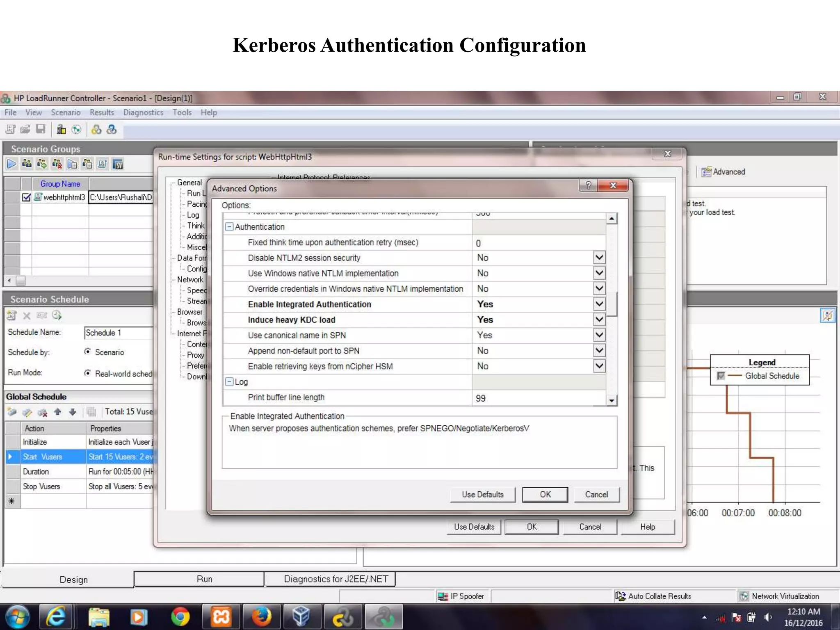This screenshot has height=630, width=840.
Task: Open the Use canonical name in SPN dropdown
Action: click(599, 335)
